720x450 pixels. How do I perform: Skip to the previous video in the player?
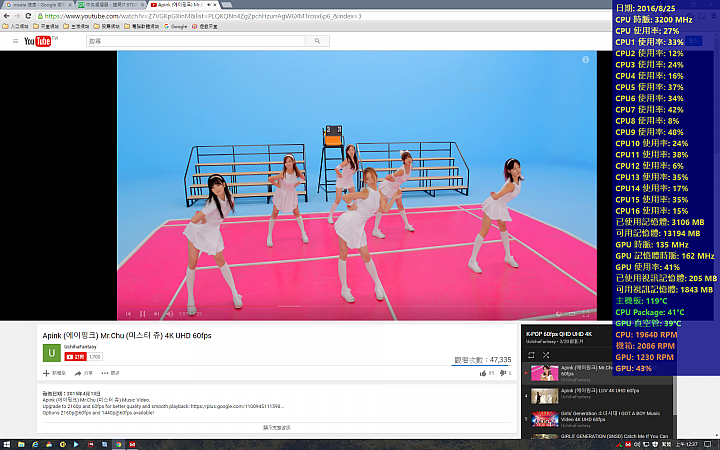129,314
